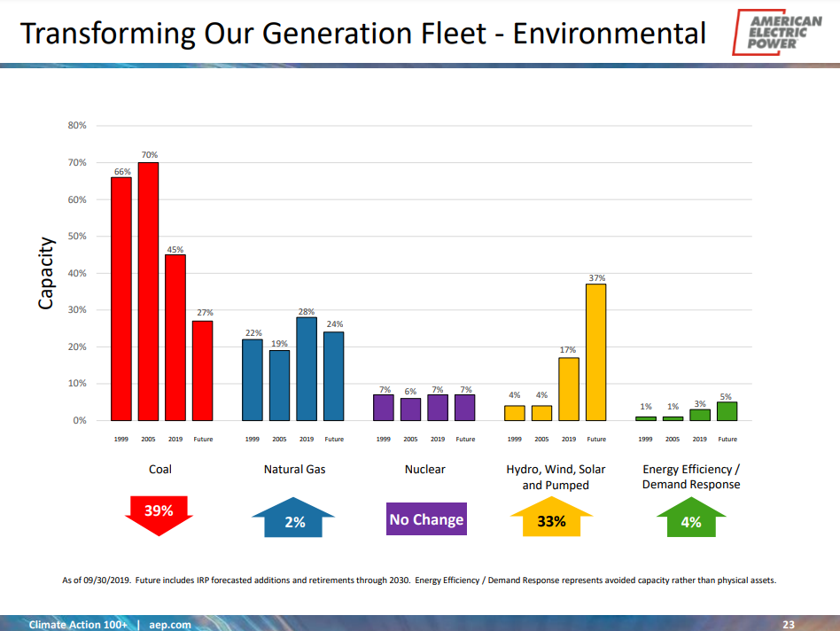Select the Coal 2005 bar labeled 70%
Image resolution: width=840 pixels, height=631 pixels.
click(148, 292)
